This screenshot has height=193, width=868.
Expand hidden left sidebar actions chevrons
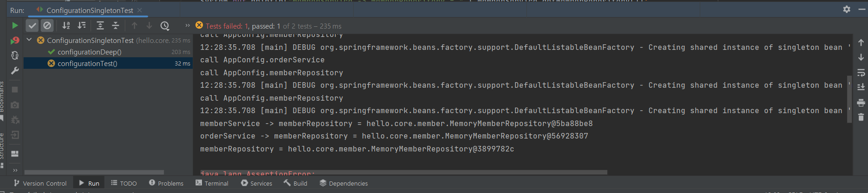coord(15,170)
